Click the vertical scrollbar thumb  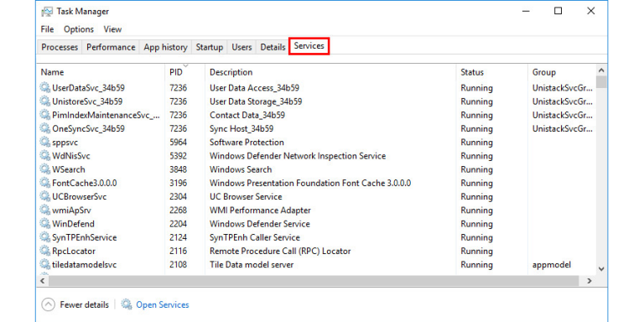click(x=601, y=81)
